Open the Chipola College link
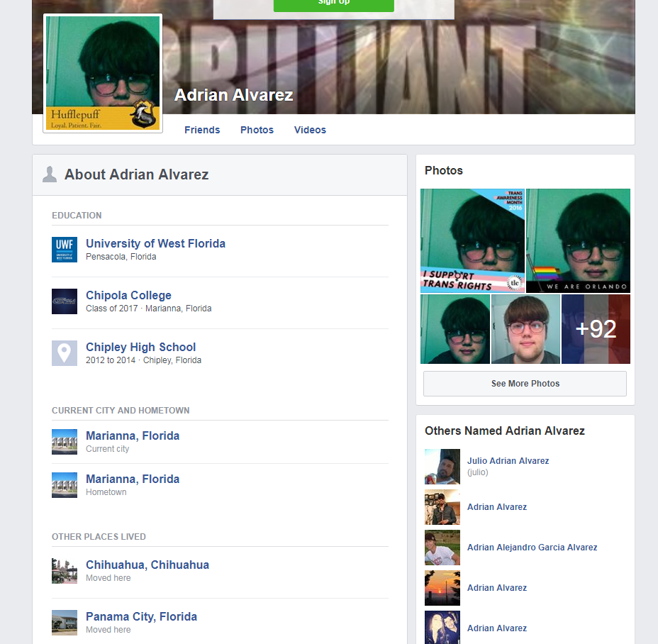The width and height of the screenshot is (658, 644). coord(128,295)
